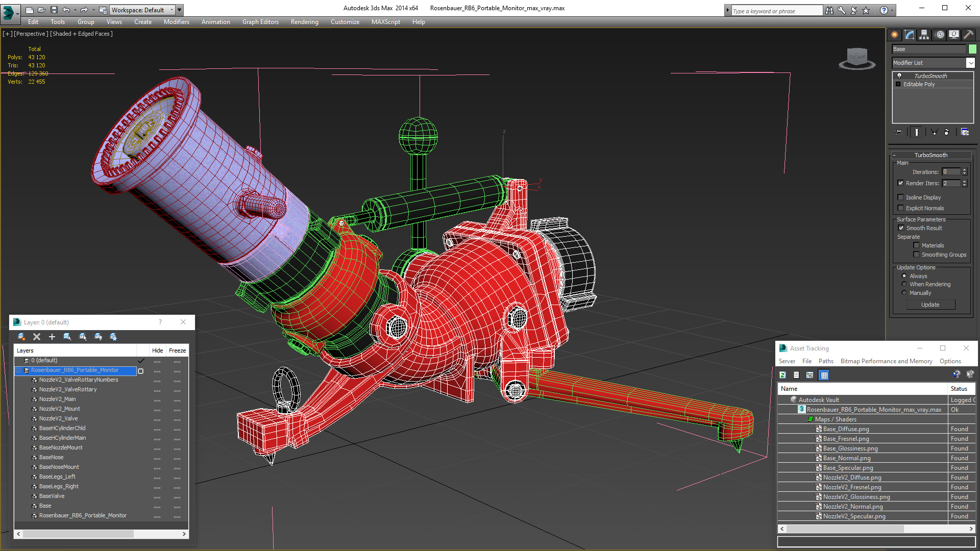
Task: Enable Separate by Materials checkbox
Action: click(916, 245)
